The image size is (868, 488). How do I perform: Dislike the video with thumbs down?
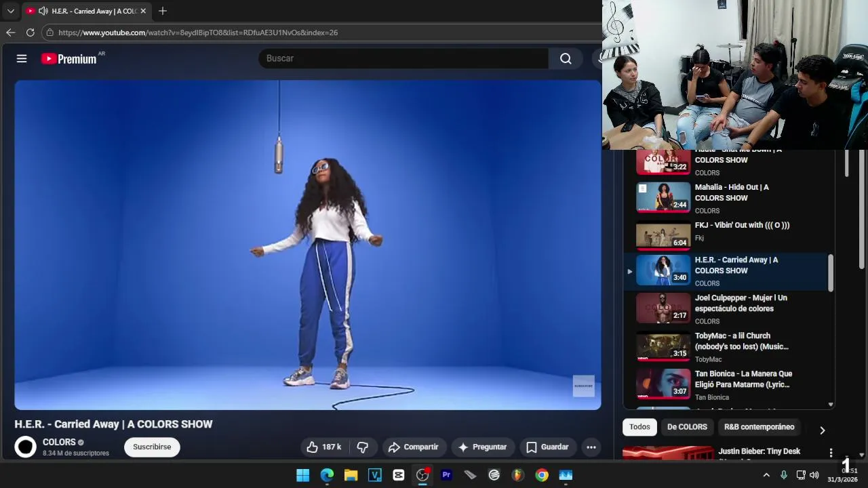363,447
